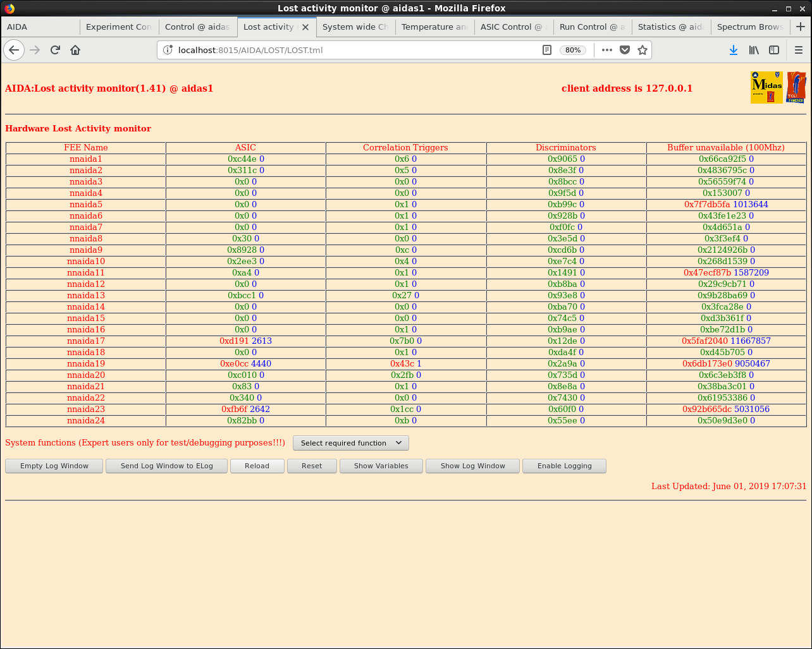This screenshot has height=649, width=812.
Task: Click the Midas logo image
Action: [x=766, y=87]
